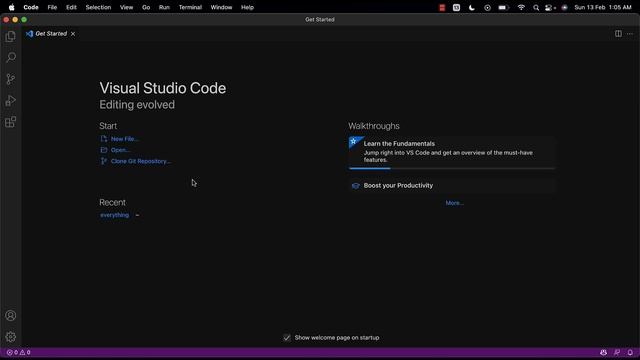Open the Explorer view in activity bar

click(11, 36)
